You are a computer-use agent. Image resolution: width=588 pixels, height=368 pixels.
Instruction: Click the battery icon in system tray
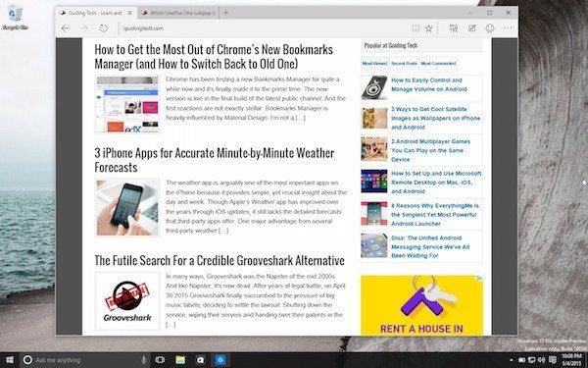pyautogui.click(x=521, y=360)
